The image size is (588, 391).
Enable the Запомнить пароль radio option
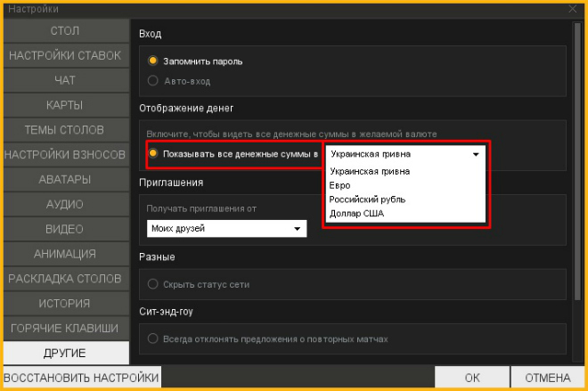pyautogui.click(x=154, y=61)
